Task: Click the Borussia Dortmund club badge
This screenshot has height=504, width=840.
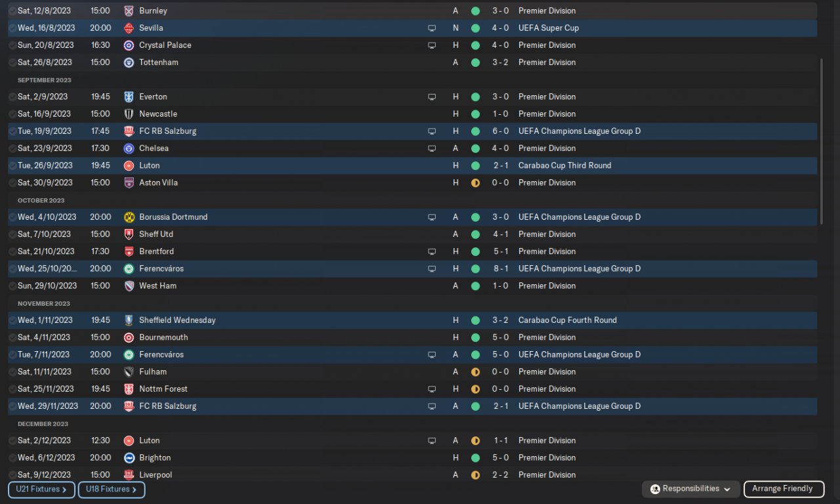Action: [129, 217]
